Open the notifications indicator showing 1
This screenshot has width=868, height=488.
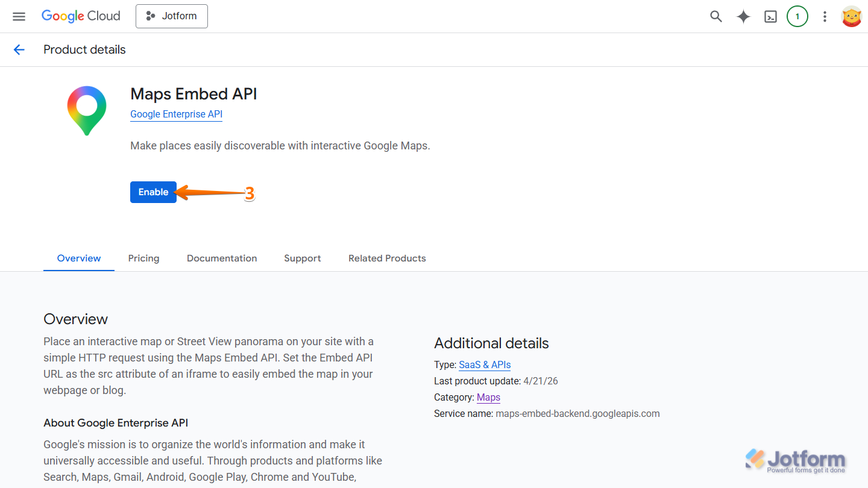(x=797, y=16)
